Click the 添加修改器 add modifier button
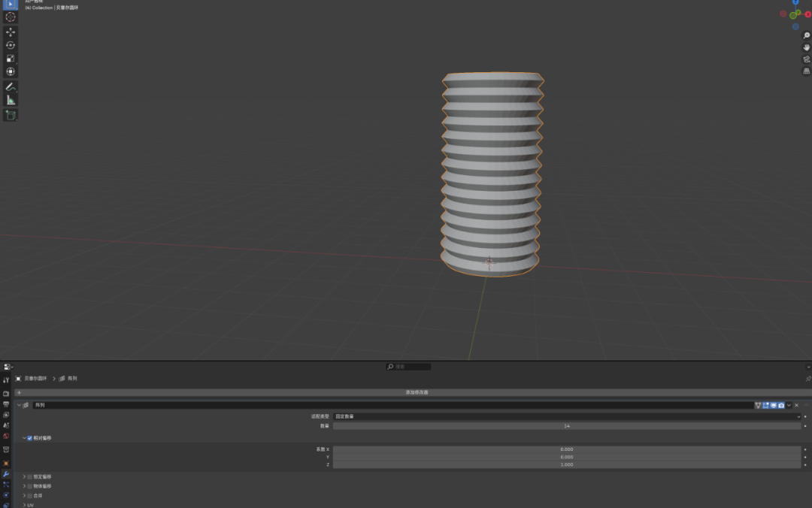The width and height of the screenshot is (812, 508). point(413,392)
